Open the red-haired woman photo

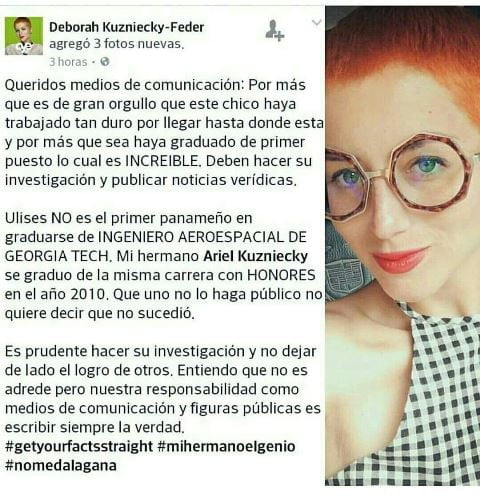(403, 246)
